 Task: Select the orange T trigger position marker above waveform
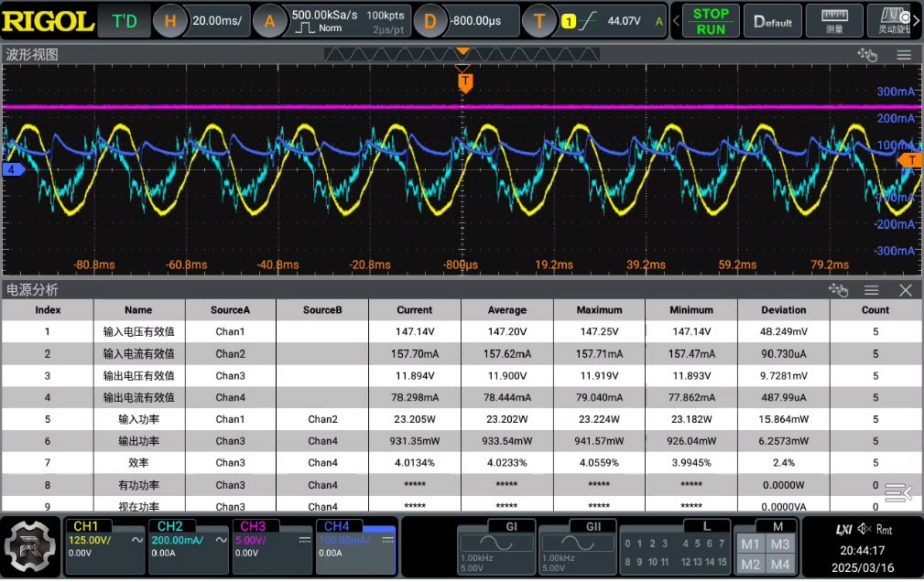(x=465, y=82)
